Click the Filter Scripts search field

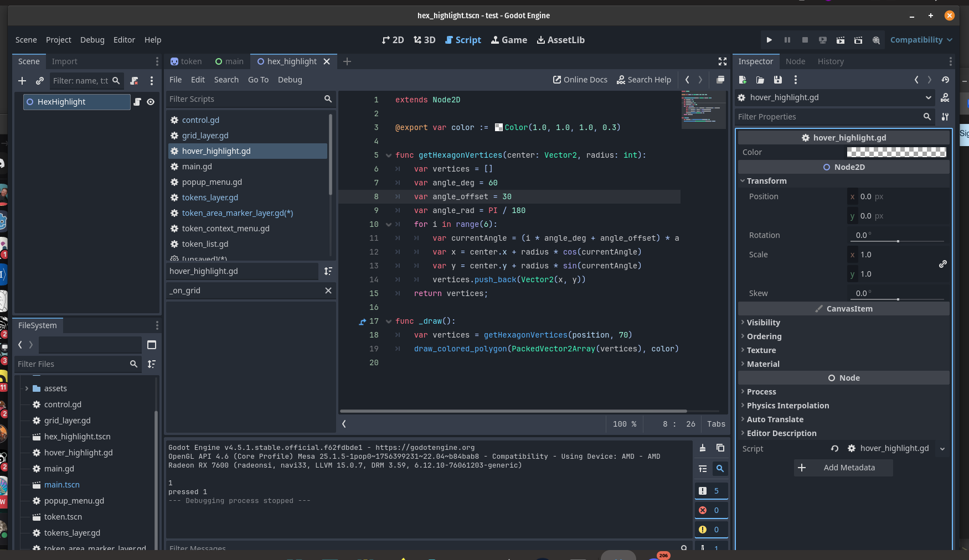click(x=244, y=99)
